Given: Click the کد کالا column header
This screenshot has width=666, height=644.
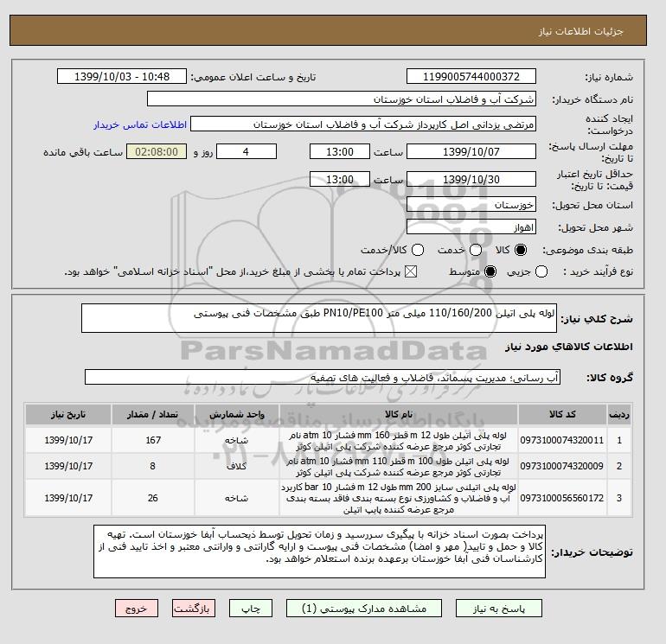Looking at the screenshot, I should coord(562,414).
